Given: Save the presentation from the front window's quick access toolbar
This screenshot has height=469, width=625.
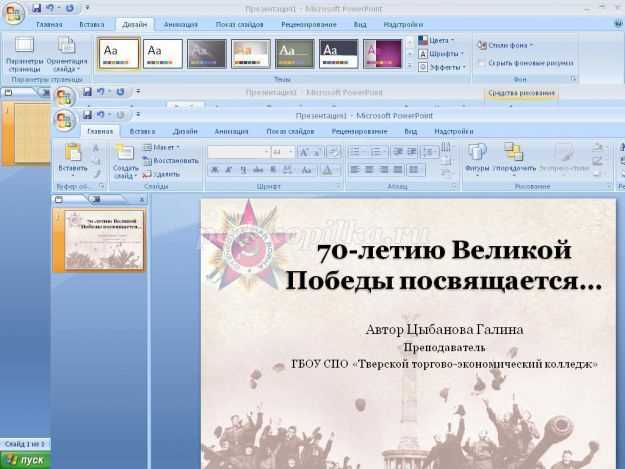Looking at the screenshot, I should pos(87,115).
